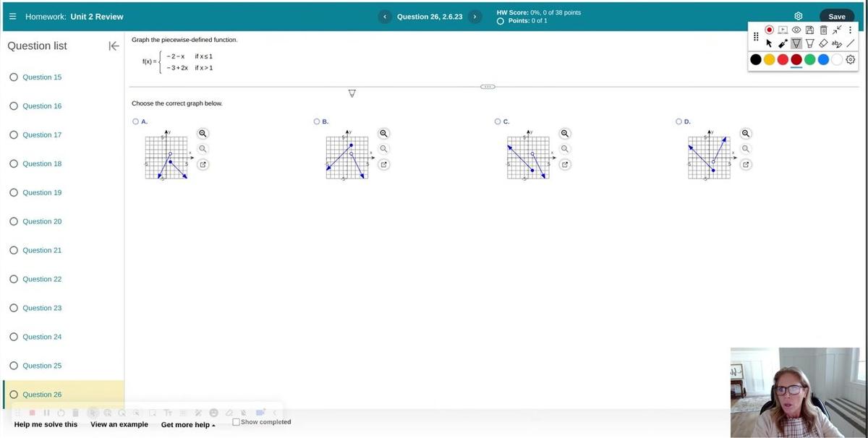Click the red record button in annotation toolbar
The height and width of the screenshot is (438, 868).
pyautogui.click(x=769, y=30)
